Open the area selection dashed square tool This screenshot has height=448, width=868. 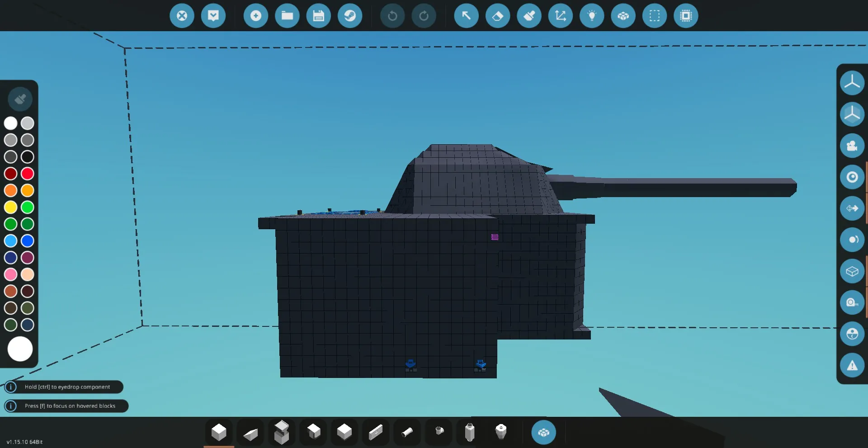(654, 16)
